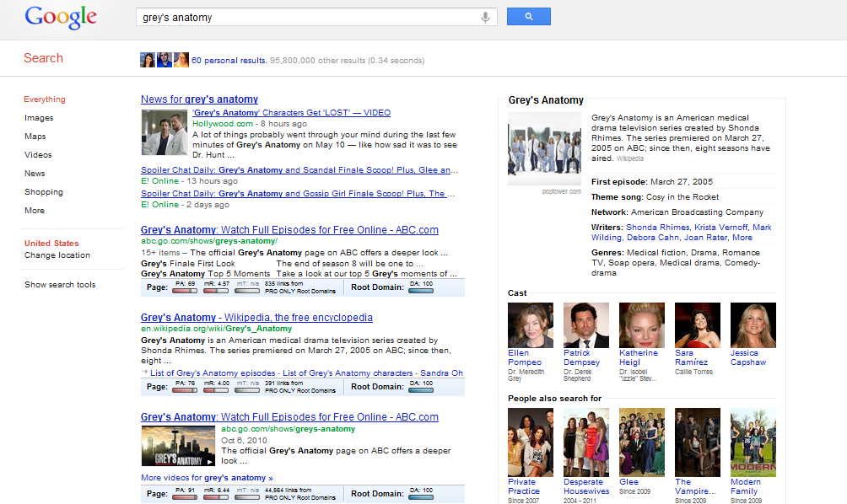Expand More writers in knowledge panel

tap(742, 238)
